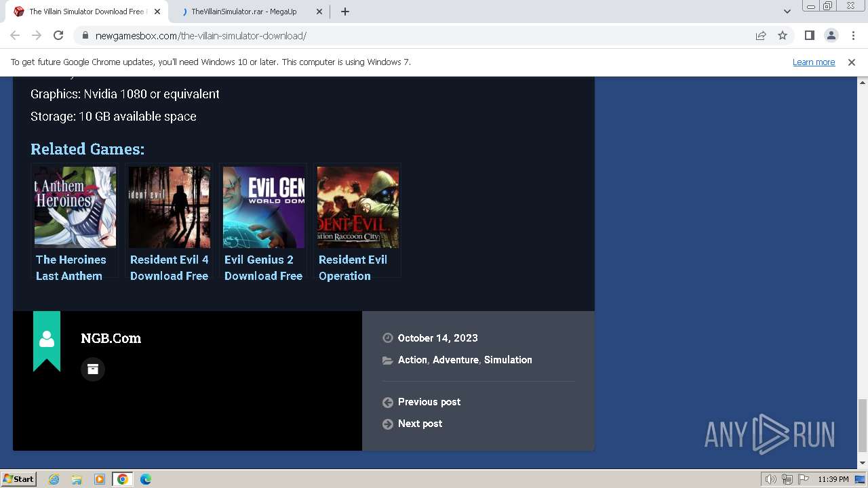Dismiss the Chrome update notification bar
Screen dimensions: 868x488
click(x=852, y=62)
